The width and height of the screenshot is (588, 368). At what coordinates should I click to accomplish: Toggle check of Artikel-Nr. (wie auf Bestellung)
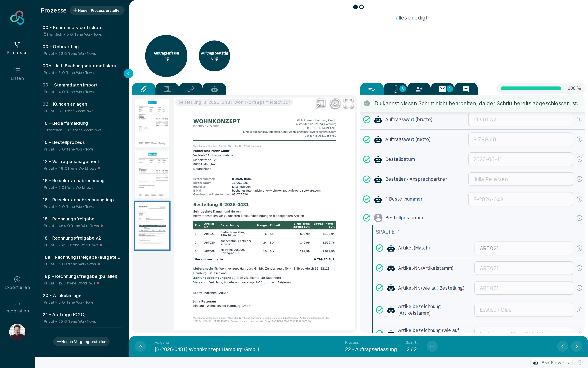pos(379,288)
